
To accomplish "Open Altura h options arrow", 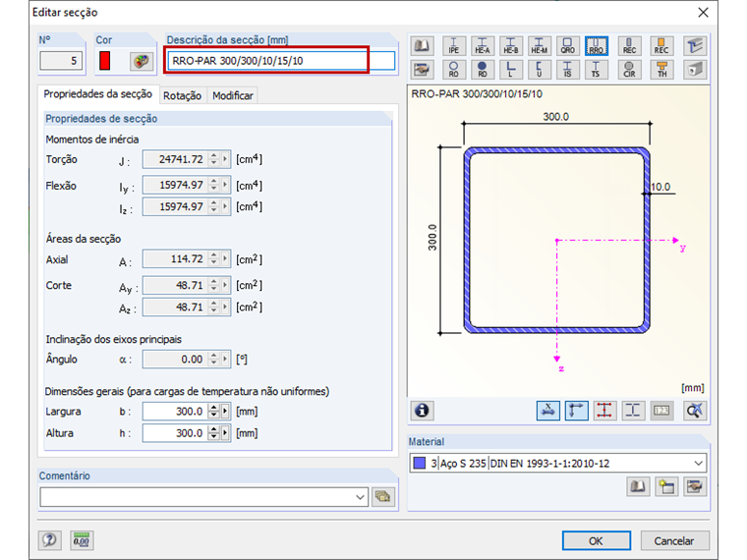I will (225, 433).
